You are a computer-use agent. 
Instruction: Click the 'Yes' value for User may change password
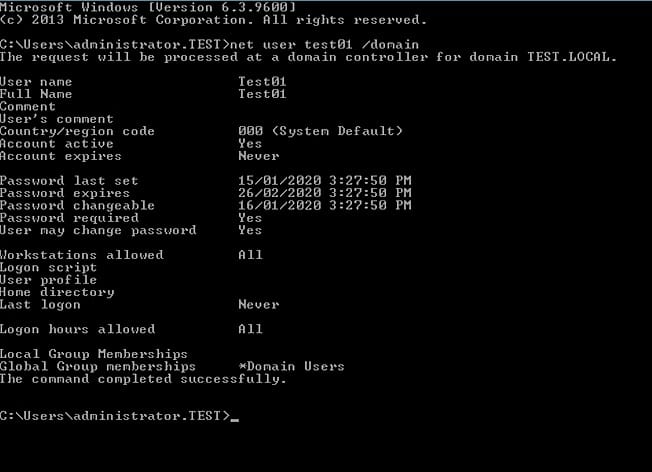[250, 230]
